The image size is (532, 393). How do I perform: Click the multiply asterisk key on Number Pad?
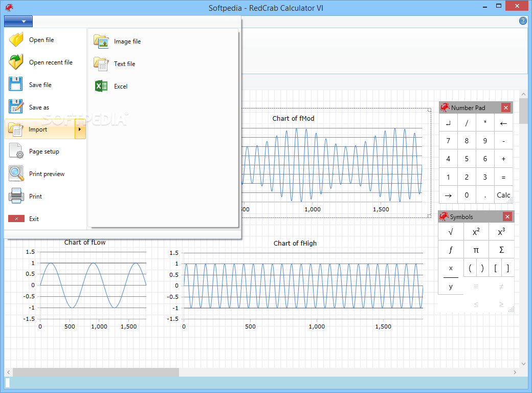485,122
